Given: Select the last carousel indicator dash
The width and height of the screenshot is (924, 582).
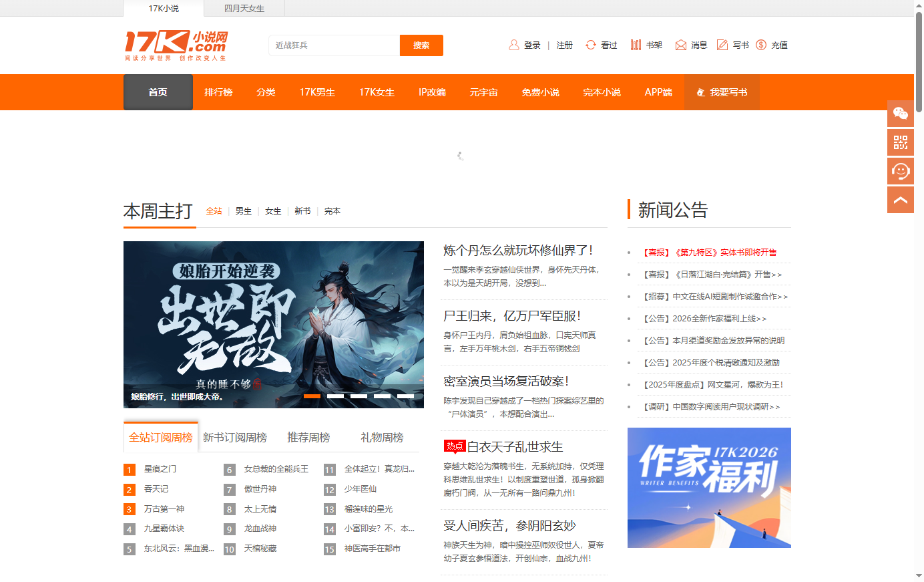Looking at the screenshot, I should coord(405,396).
